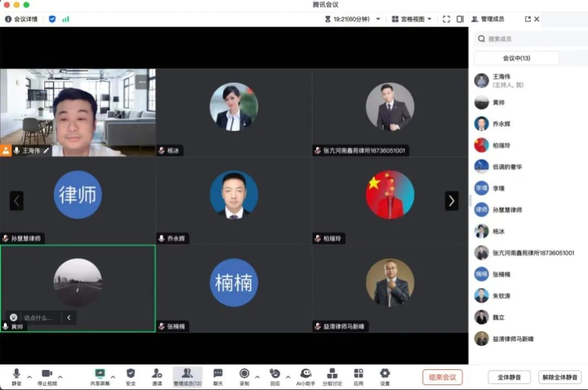Click the 结束会议 end meeting button
The height and width of the screenshot is (390, 588).
pos(442,377)
